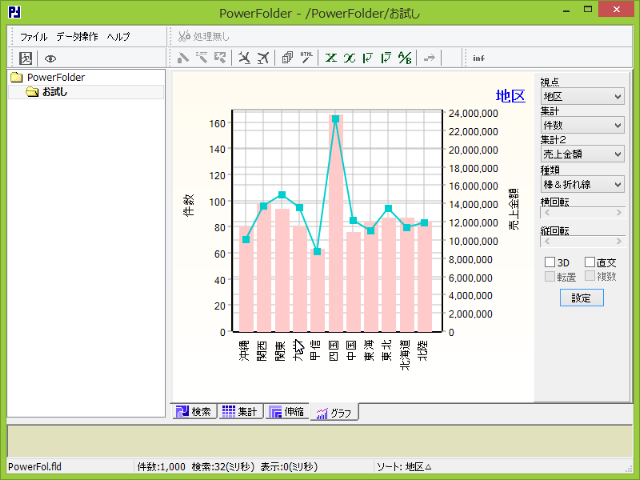Screen dimensions: 640x480
Task: Click the figure icon on left toolbar
Action: [26, 58]
